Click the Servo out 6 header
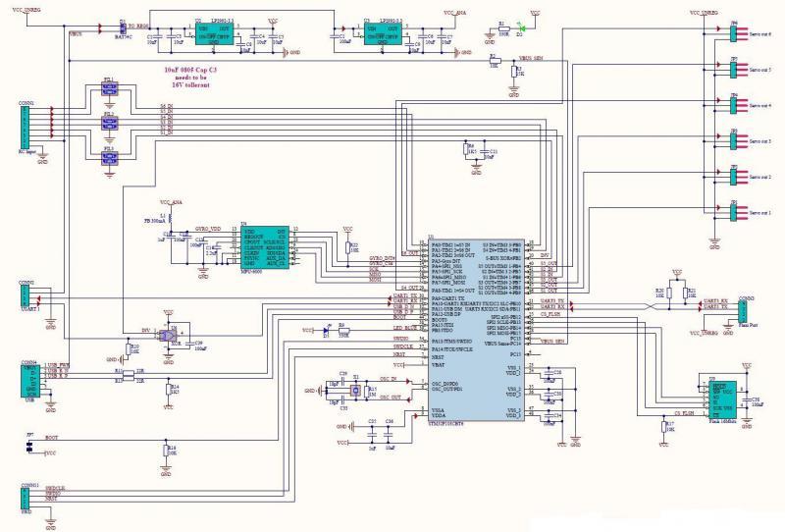The width and height of the screenshot is (785, 532). (734, 33)
